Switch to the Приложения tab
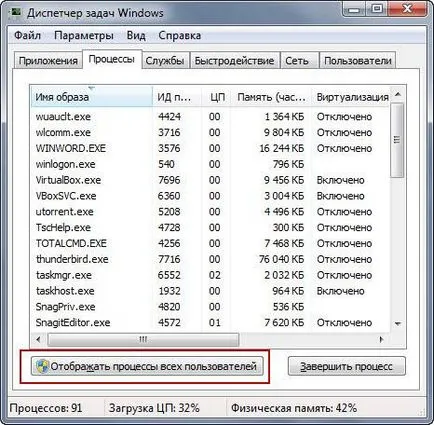This screenshot has height=425, width=434. [48, 61]
